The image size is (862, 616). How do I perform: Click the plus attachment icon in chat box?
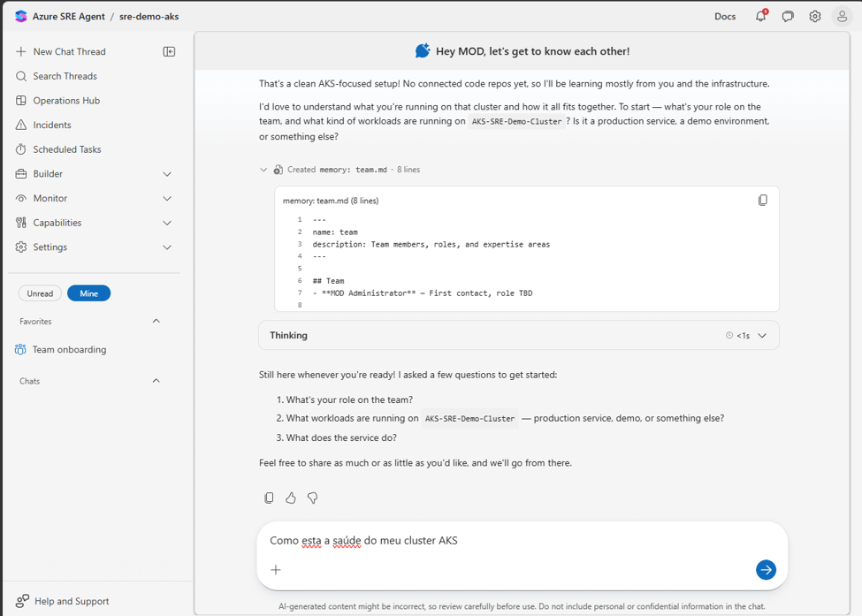(x=276, y=570)
